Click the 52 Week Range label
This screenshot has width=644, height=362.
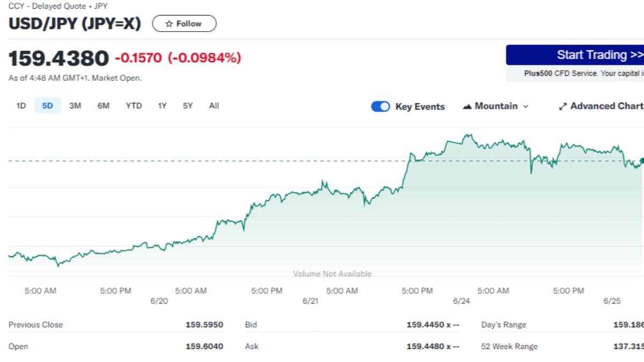(509, 346)
